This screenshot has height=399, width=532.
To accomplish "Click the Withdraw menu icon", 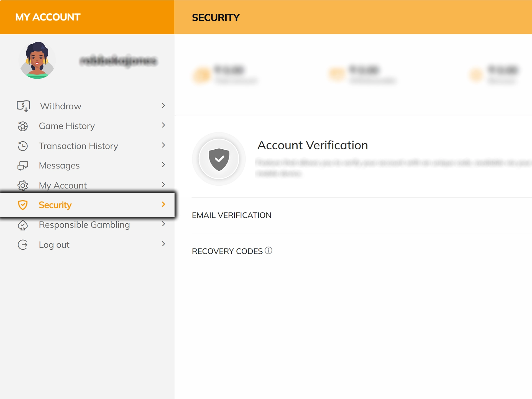I will coord(23,106).
